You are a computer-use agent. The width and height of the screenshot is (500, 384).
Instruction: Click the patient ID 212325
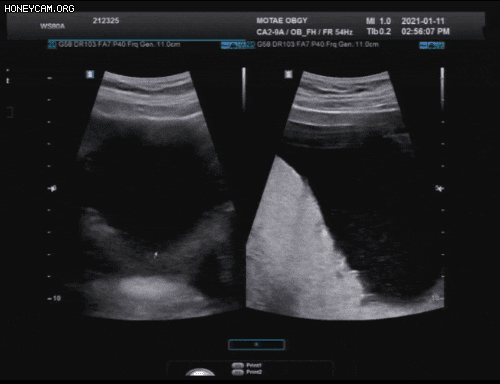coord(106,21)
